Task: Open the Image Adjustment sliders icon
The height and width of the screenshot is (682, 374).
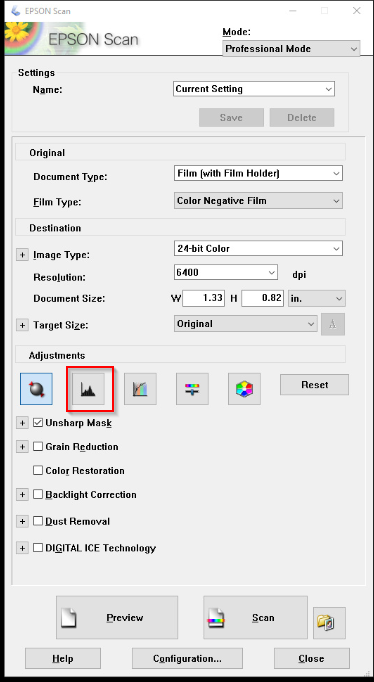Action: pos(192,389)
